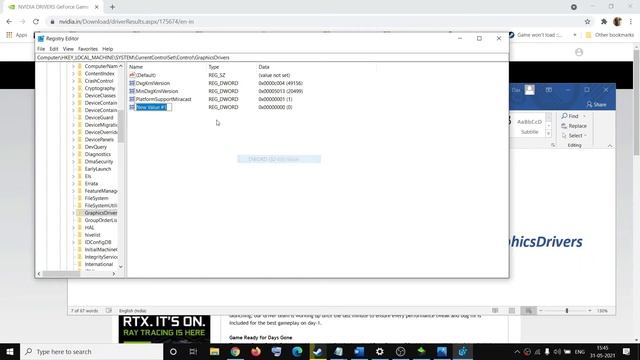The width and height of the screenshot is (640, 360).
Task: Expand the DeviceClasses tree key
Action: click(73, 96)
